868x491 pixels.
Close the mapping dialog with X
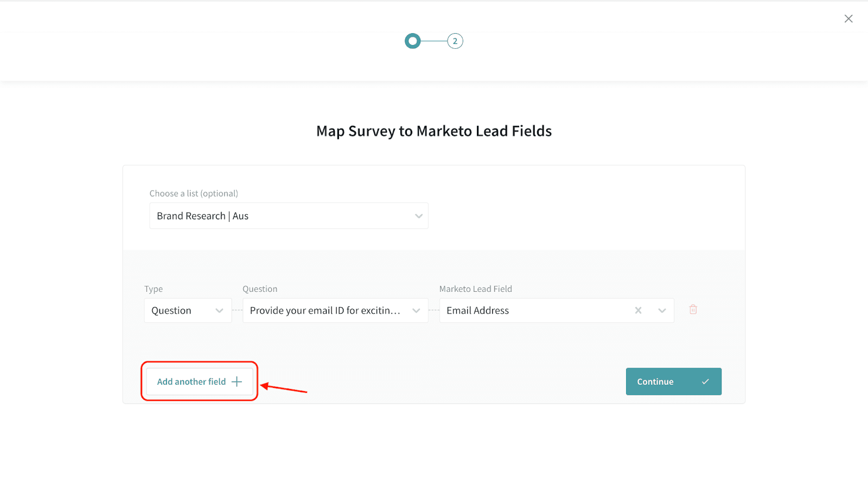[848, 19]
